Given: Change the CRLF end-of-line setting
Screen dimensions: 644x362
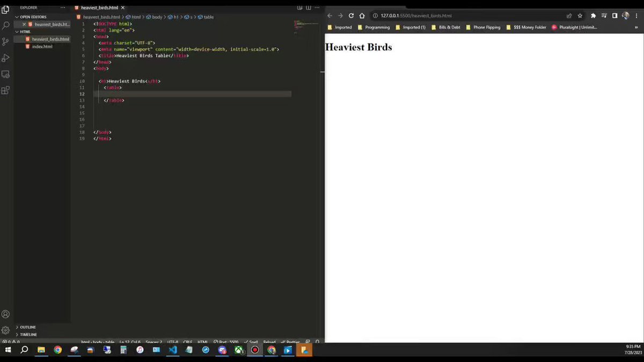Looking at the screenshot, I should coord(188,342).
